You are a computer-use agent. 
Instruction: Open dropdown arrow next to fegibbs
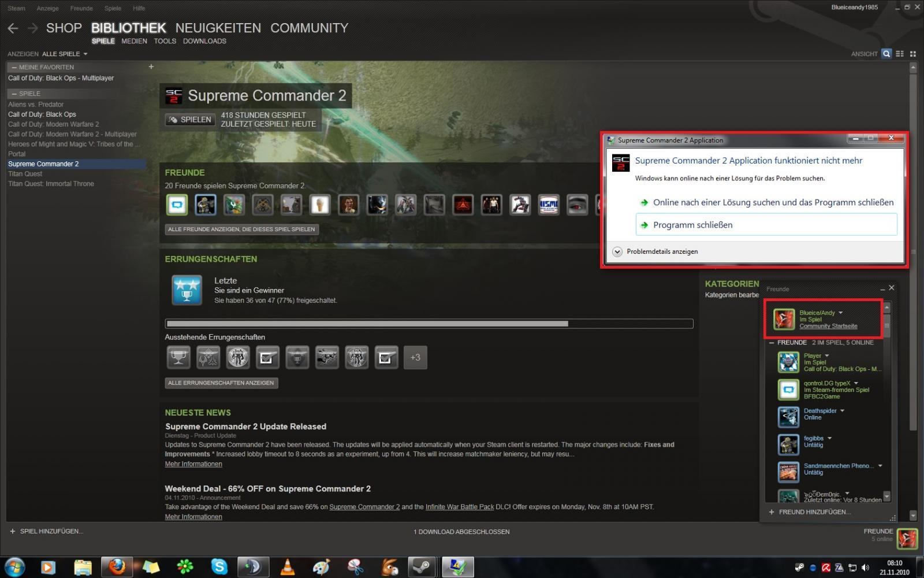[x=829, y=438]
